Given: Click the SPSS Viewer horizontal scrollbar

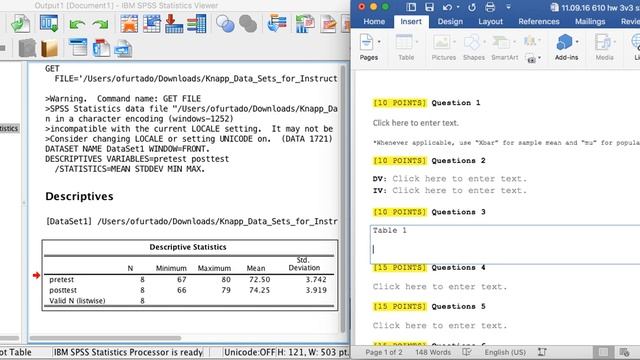Looking at the screenshot, I should (105, 338).
